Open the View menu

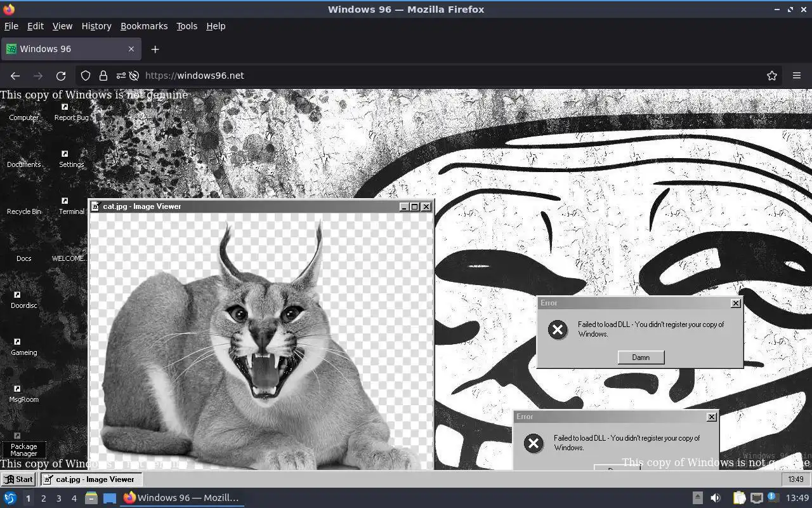pyautogui.click(x=62, y=26)
